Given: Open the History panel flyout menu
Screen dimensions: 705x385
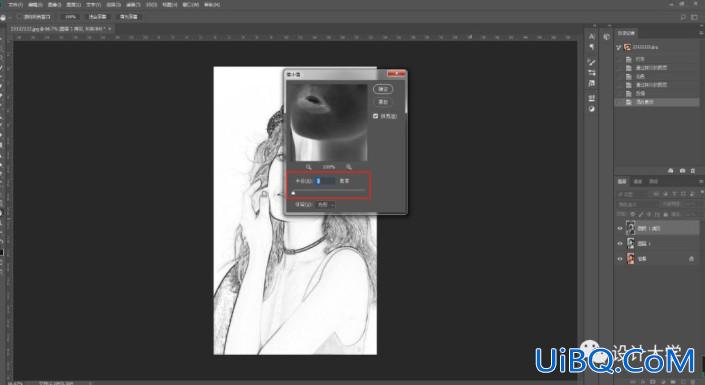Looking at the screenshot, I should pos(701,33).
